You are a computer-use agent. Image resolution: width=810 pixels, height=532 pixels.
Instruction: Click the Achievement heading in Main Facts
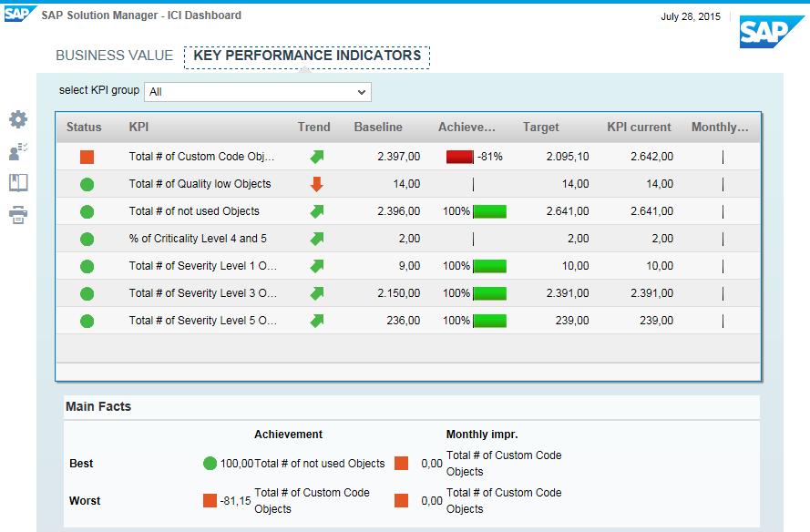[288, 435]
